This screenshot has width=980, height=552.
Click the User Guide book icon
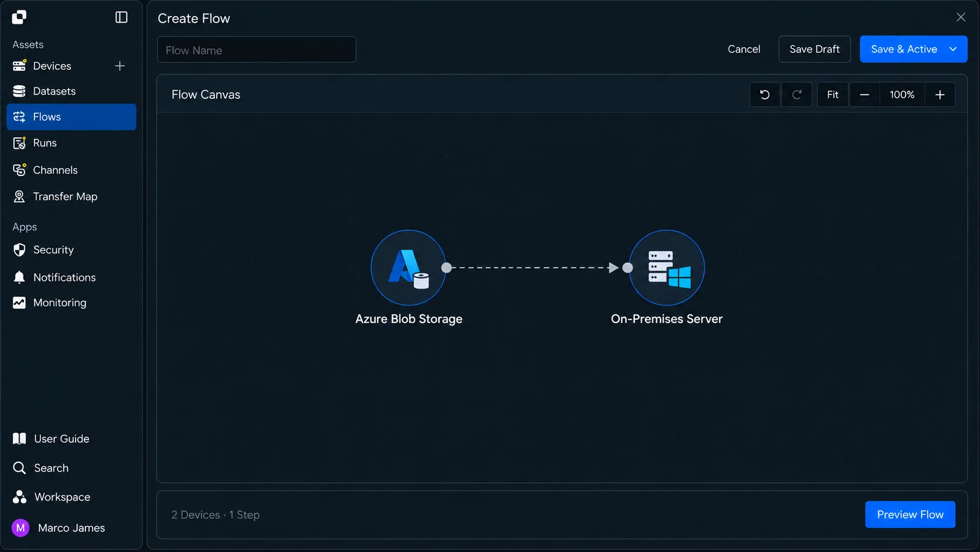[19, 439]
